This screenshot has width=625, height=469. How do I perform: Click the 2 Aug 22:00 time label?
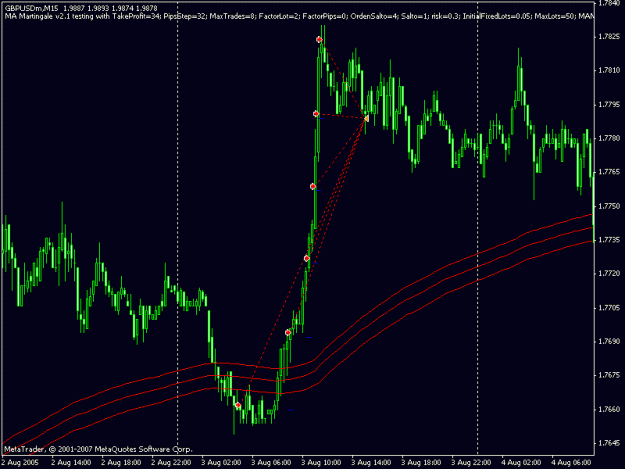click(x=171, y=463)
